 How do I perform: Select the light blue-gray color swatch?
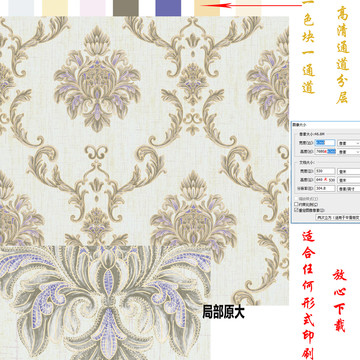pyautogui.click(x=21, y=8)
